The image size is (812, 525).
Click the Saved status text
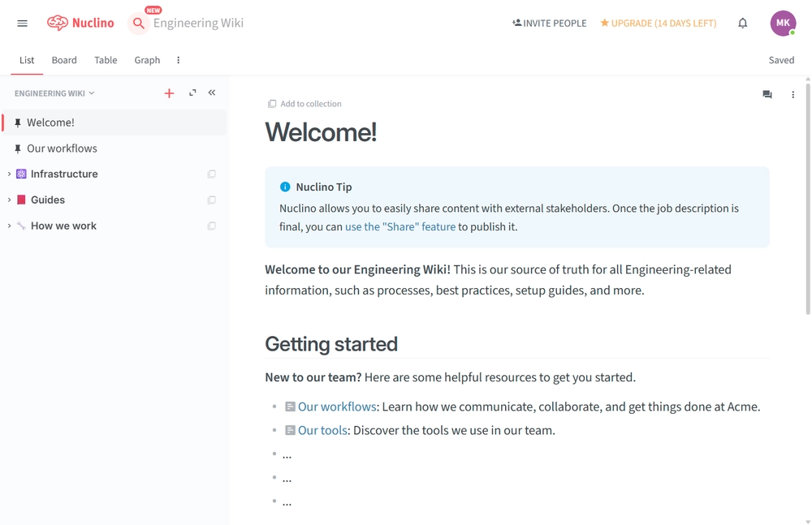[x=781, y=60]
